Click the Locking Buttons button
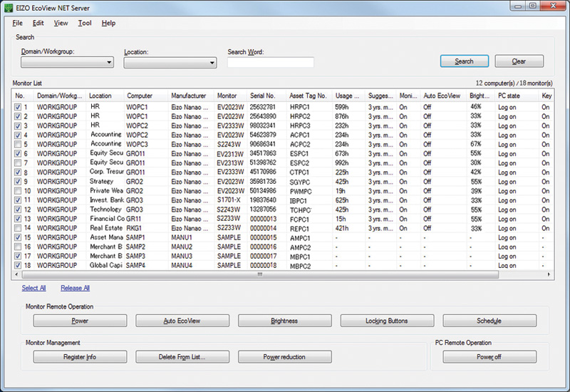Viewport: 570px width, 392px height. [x=387, y=321]
